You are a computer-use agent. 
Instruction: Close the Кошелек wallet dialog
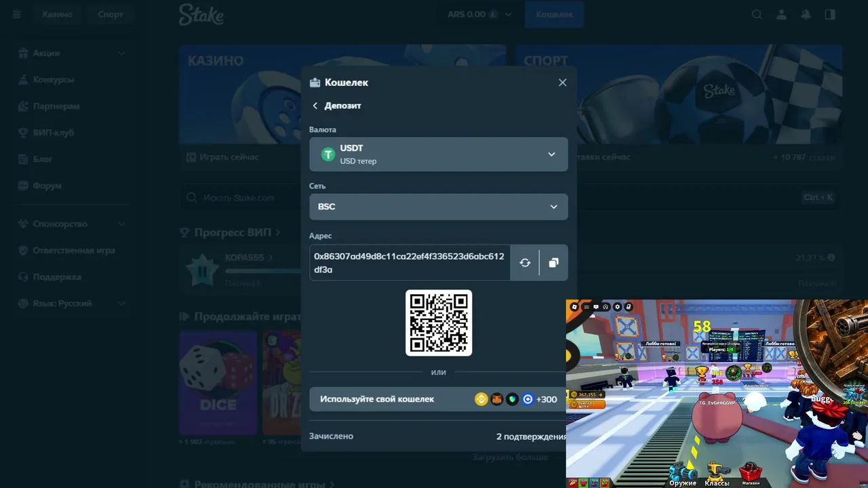pos(562,83)
